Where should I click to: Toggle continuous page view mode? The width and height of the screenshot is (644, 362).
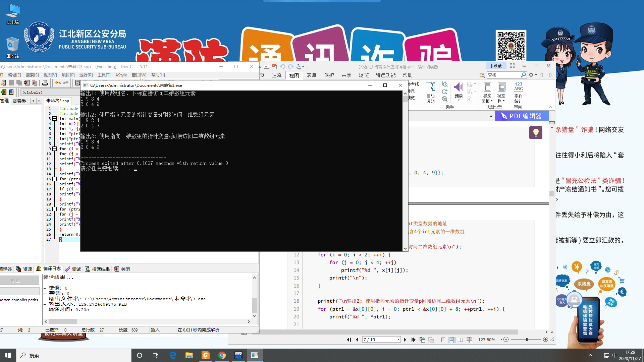451,340
